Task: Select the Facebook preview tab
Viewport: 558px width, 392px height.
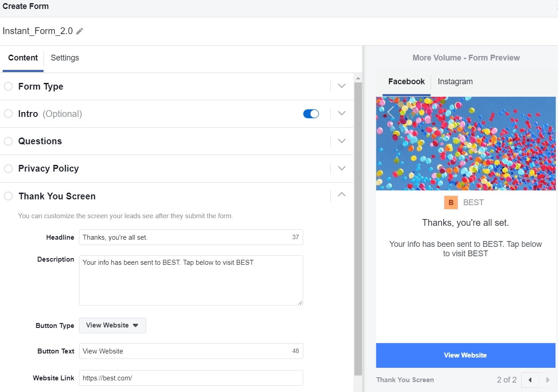Action: pos(406,82)
